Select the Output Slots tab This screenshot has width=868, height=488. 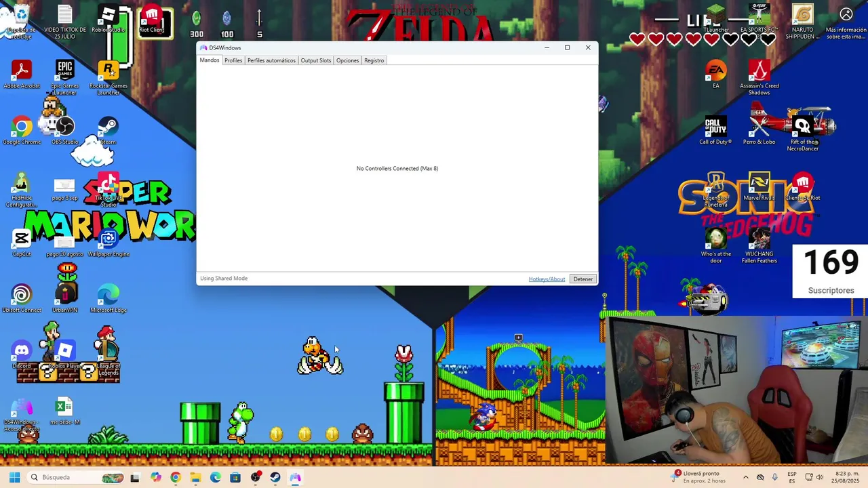[316, 60]
